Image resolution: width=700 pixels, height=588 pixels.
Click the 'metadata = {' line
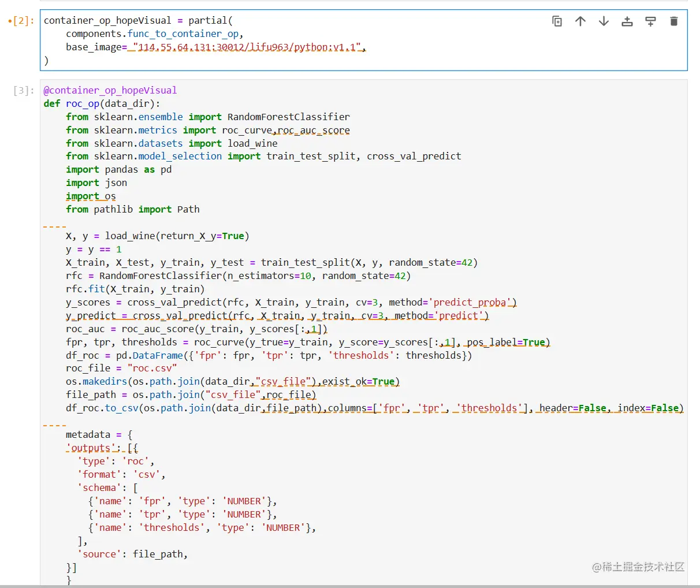[x=99, y=434]
